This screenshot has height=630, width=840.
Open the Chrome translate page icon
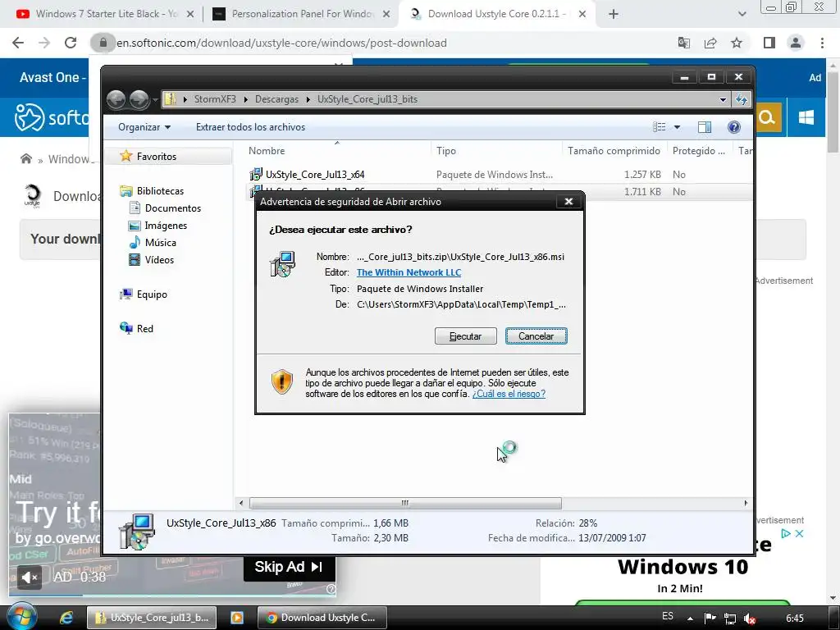click(x=684, y=43)
